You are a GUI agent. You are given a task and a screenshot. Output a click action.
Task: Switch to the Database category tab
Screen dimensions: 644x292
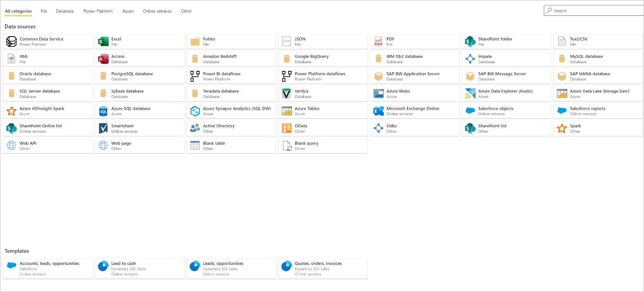coord(65,11)
